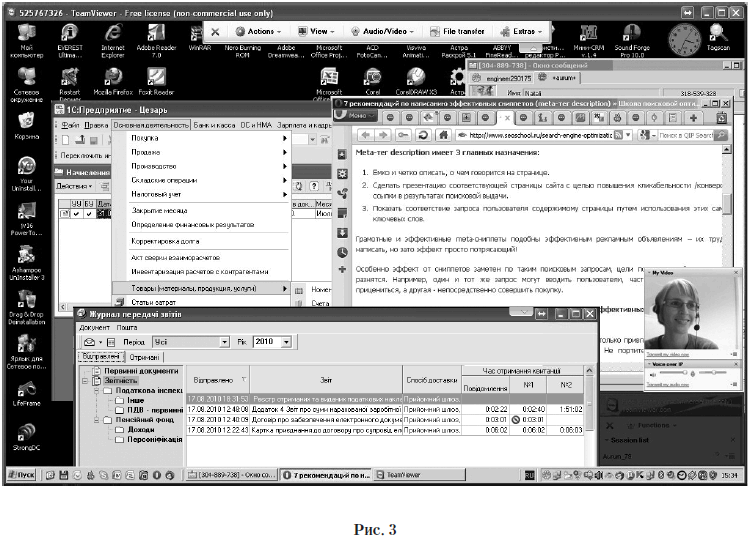Click File transfer in TeamViewer toolbar
Image resolution: width=749 pixels, height=542 pixels.
point(459,31)
